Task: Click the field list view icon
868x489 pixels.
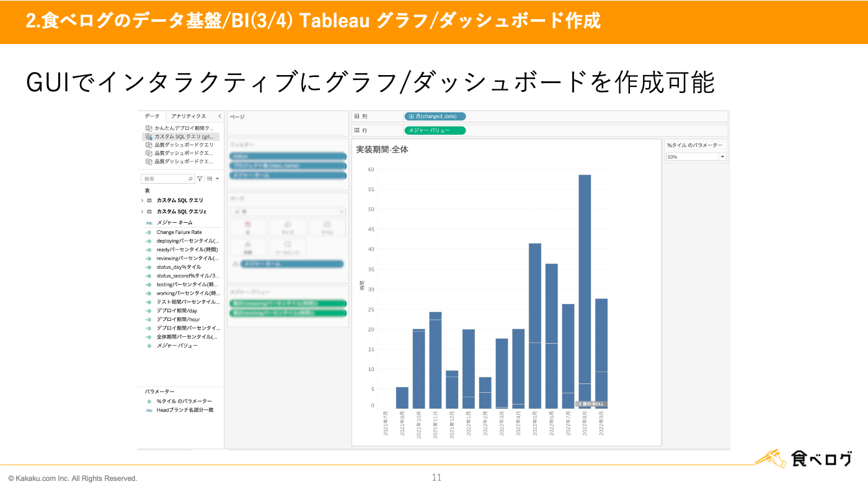Action: tap(210, 179)
